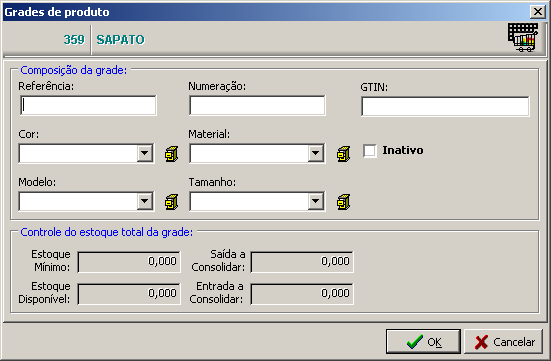Click the Cancelar button
This screenshot has height=361, width=551.
(504, 341)
